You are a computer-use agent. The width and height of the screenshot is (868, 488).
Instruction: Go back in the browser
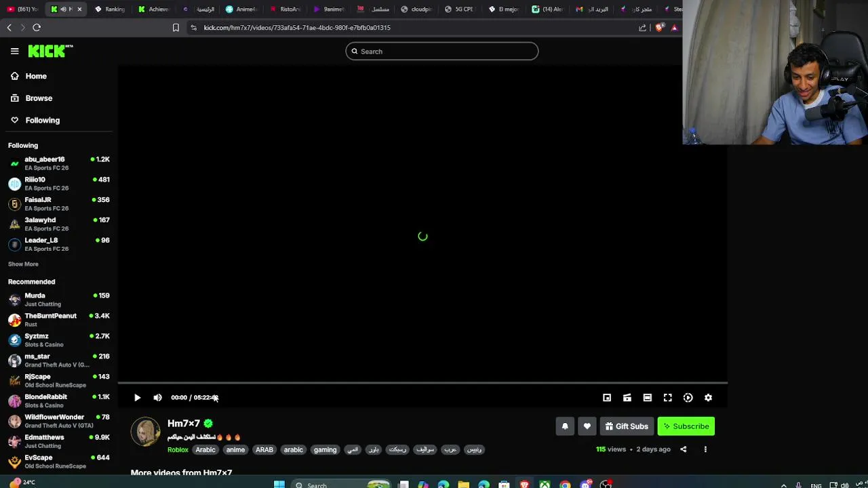click(9, 28)
